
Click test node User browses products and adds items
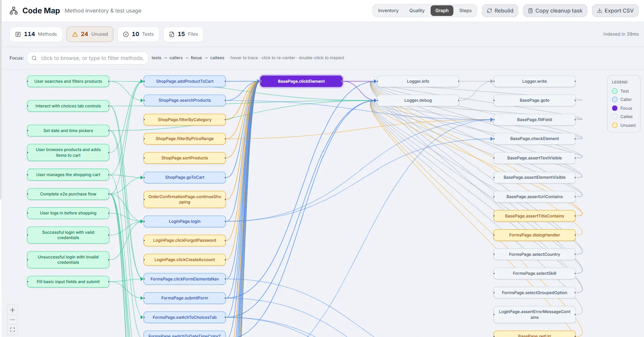tap(68, 153)
